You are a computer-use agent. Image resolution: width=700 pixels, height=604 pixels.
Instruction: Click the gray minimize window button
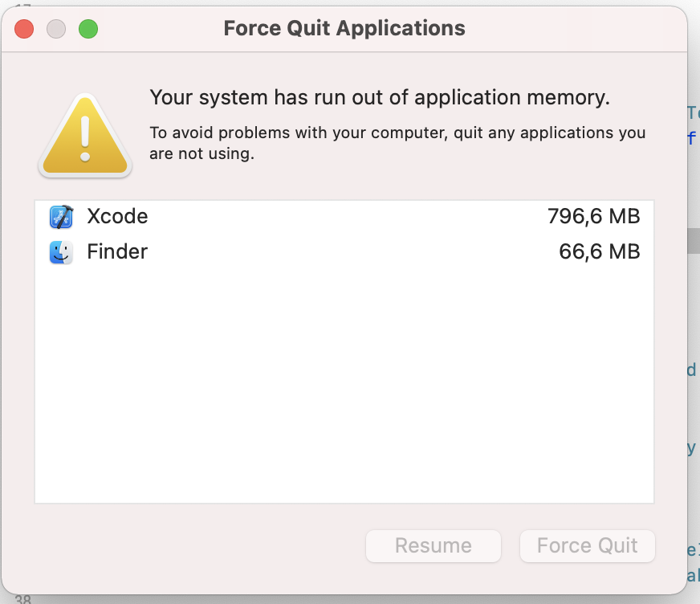point(56,29)
